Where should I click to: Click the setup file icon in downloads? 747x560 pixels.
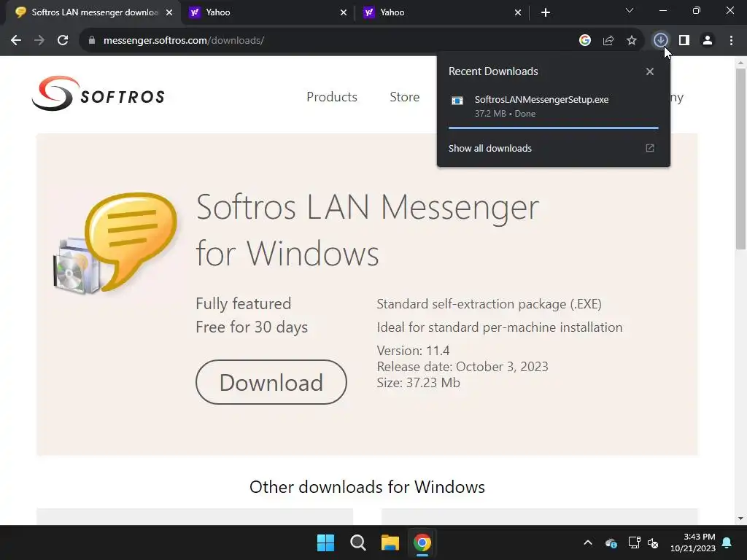coord(457,101)
